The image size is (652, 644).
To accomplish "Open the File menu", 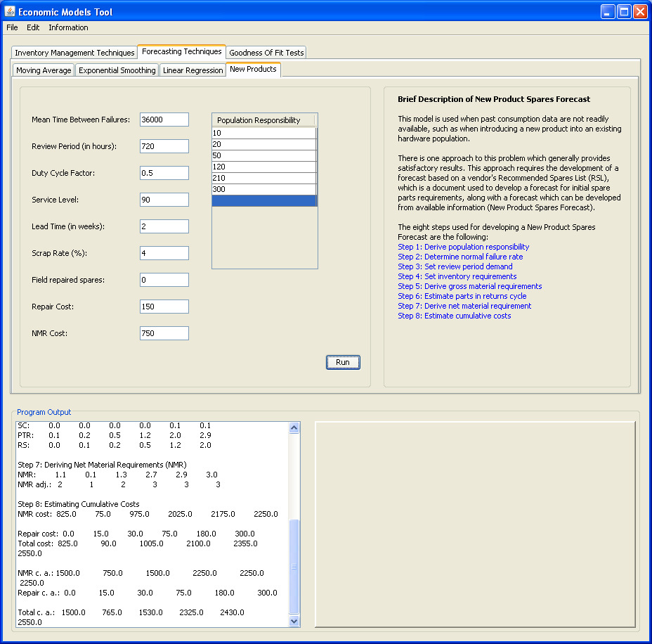I will click(x=12, y=27).
